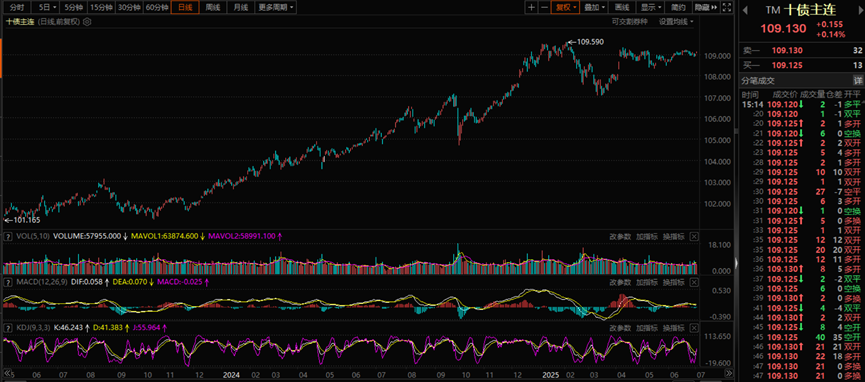
Task: Close the KDJ indicator panel
Action: [x=694, y=328]
